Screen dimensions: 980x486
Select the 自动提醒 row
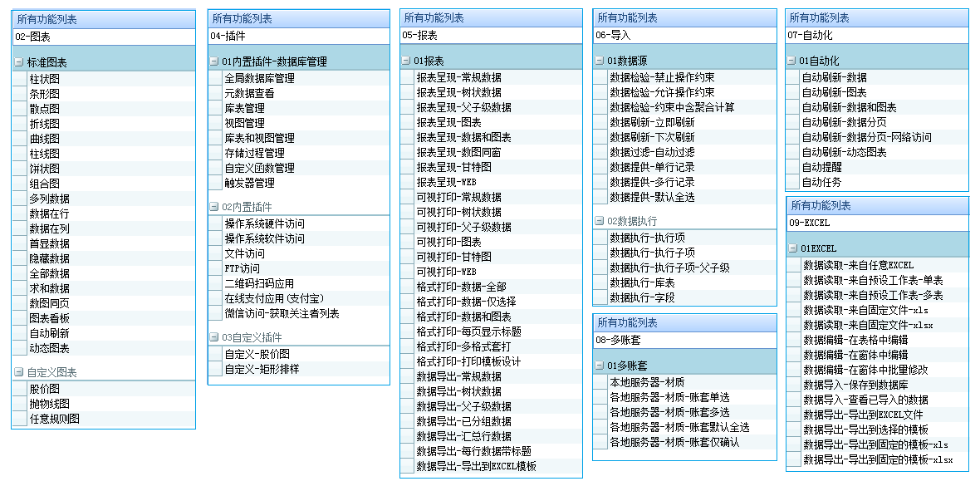pos(877,168)
